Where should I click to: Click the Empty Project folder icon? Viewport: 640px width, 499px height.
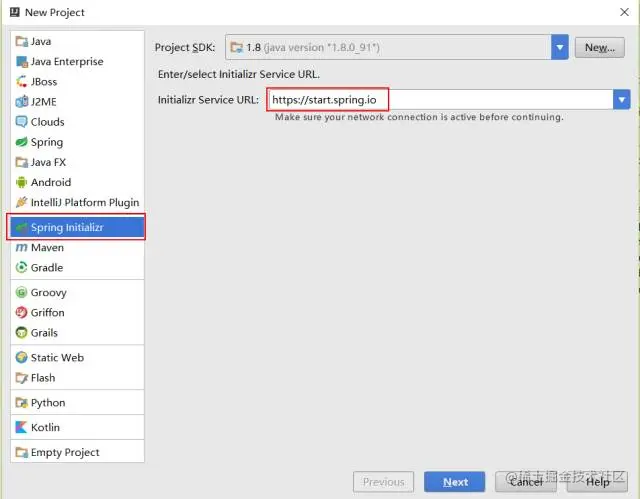[x=21, y=452]
